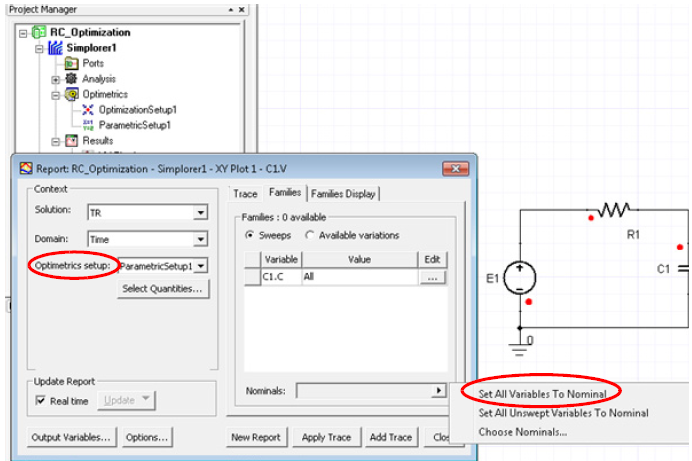Select OptimizationSetup1 in the tree
Viewport: 692px width, 461px height.
coord(138,109)
